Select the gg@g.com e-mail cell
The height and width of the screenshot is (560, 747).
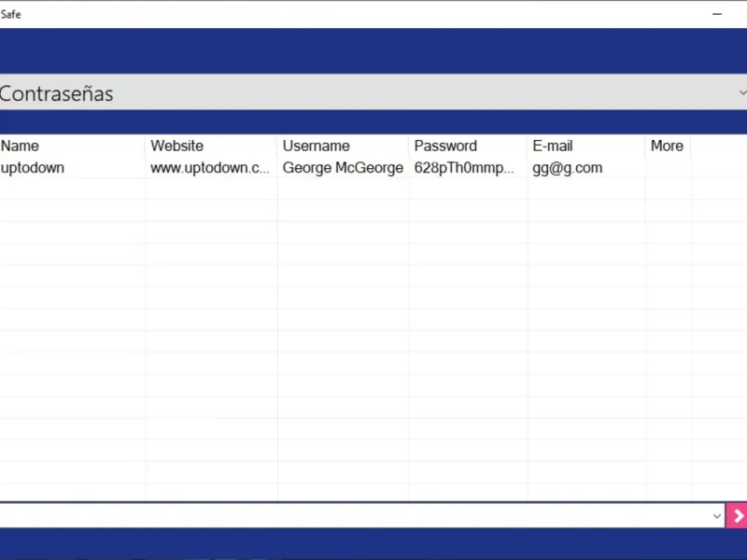pyautogui.click(x=586, y=168)
